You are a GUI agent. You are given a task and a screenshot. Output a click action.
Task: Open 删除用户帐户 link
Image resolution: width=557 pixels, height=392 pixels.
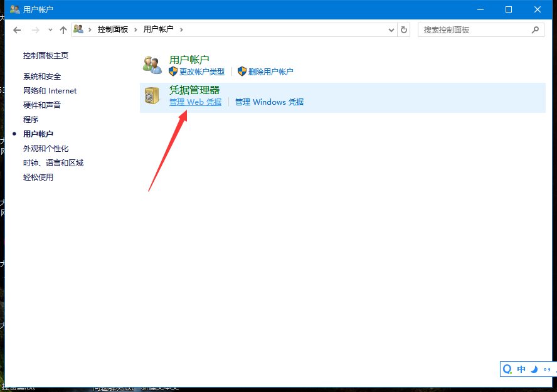271,72
